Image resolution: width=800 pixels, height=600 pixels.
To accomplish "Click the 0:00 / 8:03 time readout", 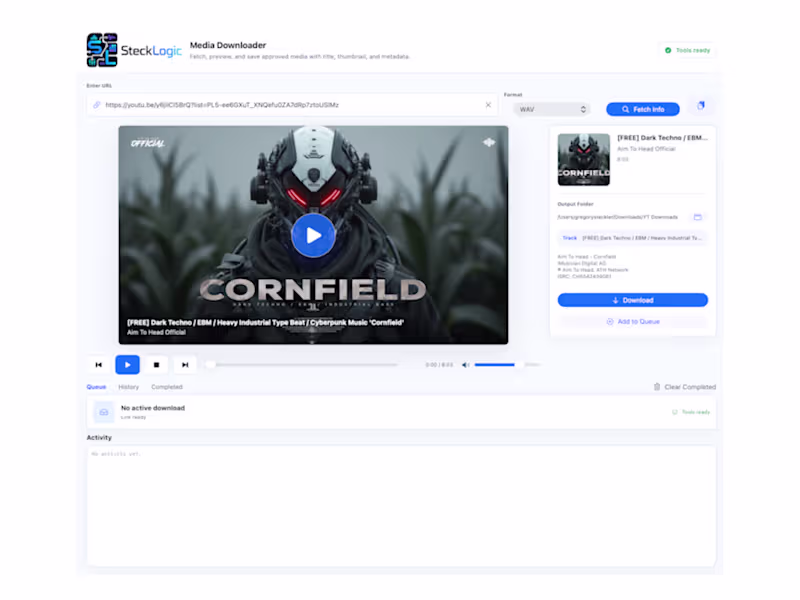I will (439, 365).
